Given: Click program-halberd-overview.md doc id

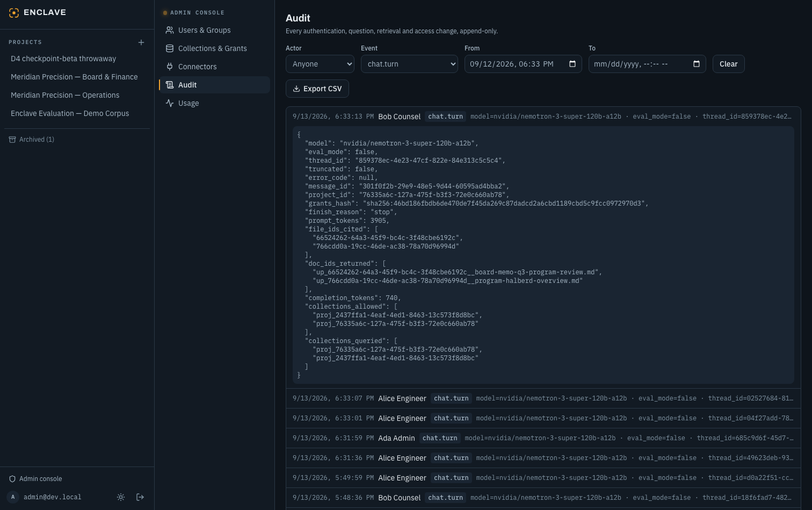Looking at the screenshot, I should click(447, 281).
